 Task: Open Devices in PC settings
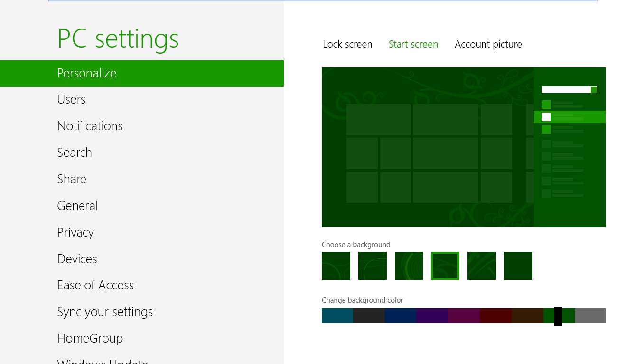tap(77, 259)
